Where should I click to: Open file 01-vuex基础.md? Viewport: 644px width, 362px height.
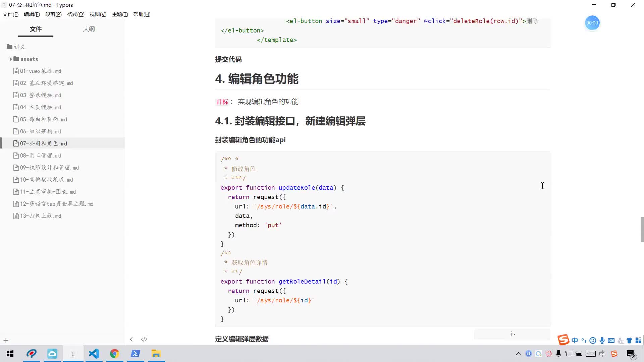62,71
